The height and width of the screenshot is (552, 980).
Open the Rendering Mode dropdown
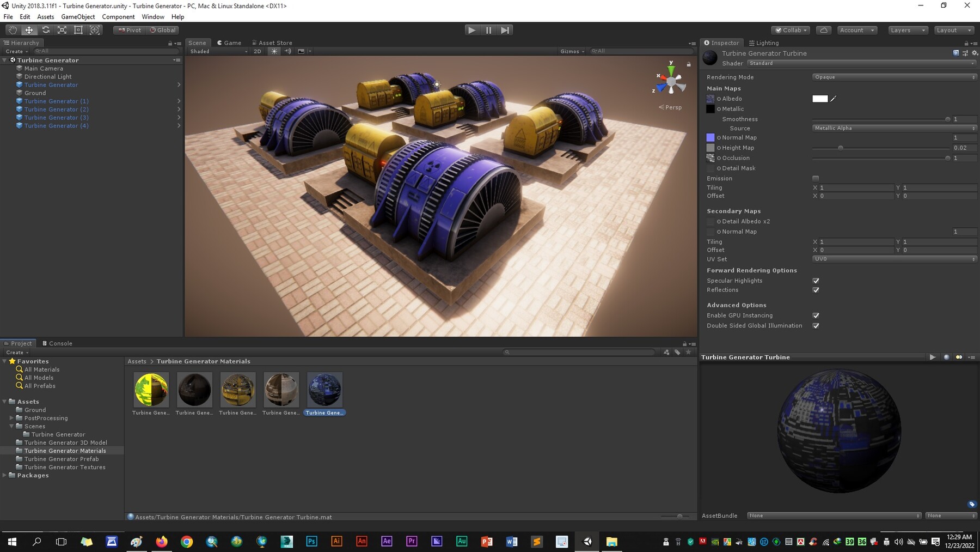pyautogui.click(x=894, y=77)
